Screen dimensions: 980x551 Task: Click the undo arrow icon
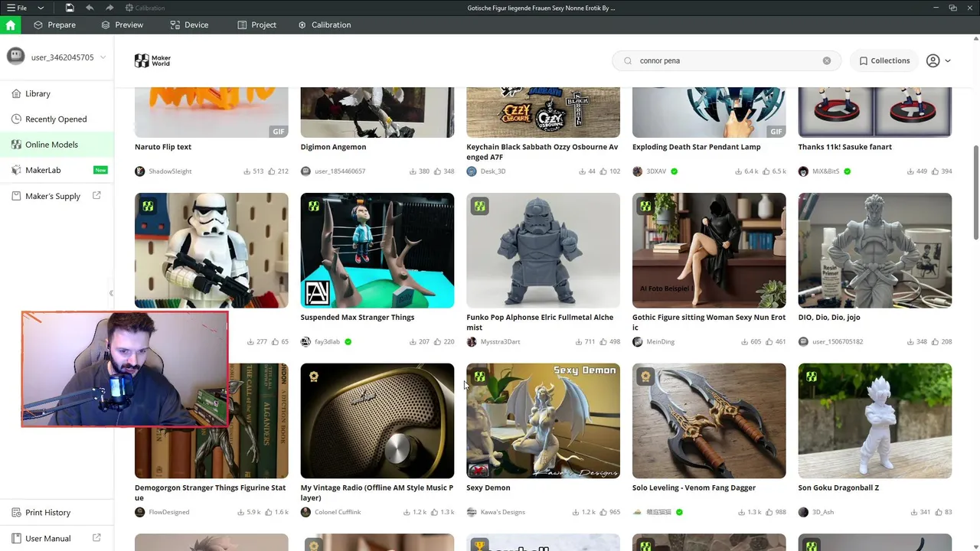tap(90, 8)
